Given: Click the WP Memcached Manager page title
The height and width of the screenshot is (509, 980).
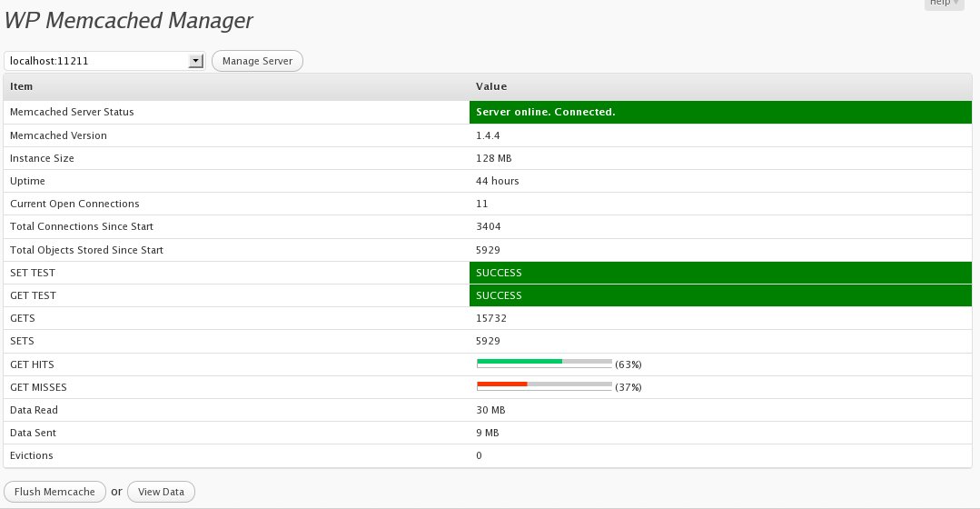Looking at the screenshot, I should 129,21.
